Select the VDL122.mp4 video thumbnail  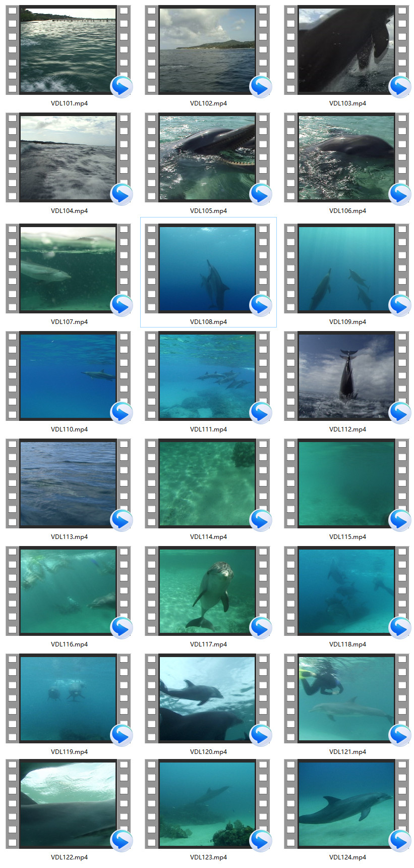pyautogui.click(x=68, y=804)
